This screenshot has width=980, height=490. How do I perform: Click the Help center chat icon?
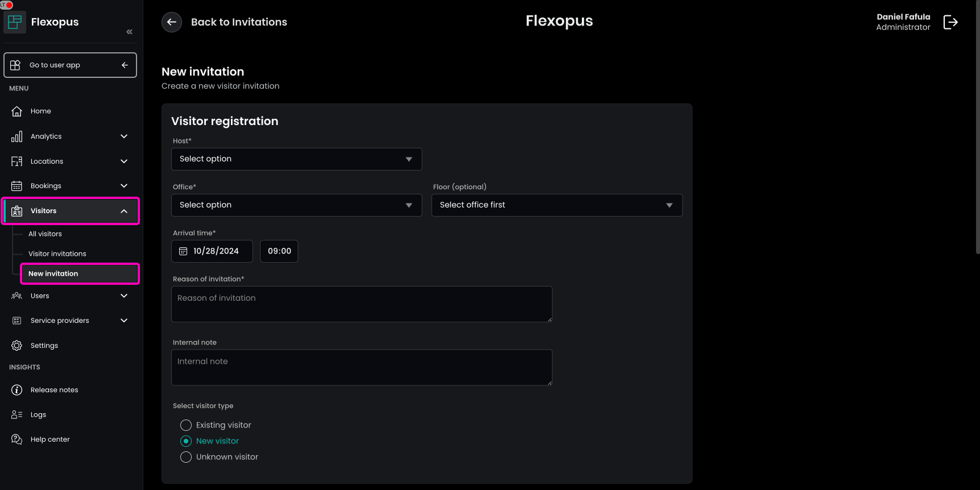pos(17,439)
